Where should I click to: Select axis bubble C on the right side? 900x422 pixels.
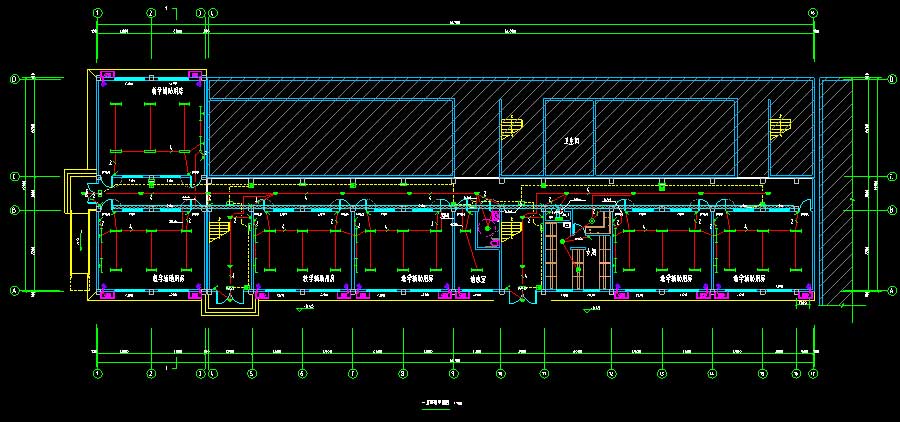point(891,176)
